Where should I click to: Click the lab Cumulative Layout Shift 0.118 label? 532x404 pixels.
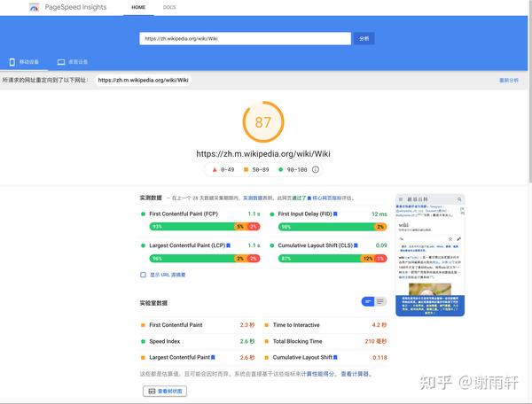click(302, 357)
